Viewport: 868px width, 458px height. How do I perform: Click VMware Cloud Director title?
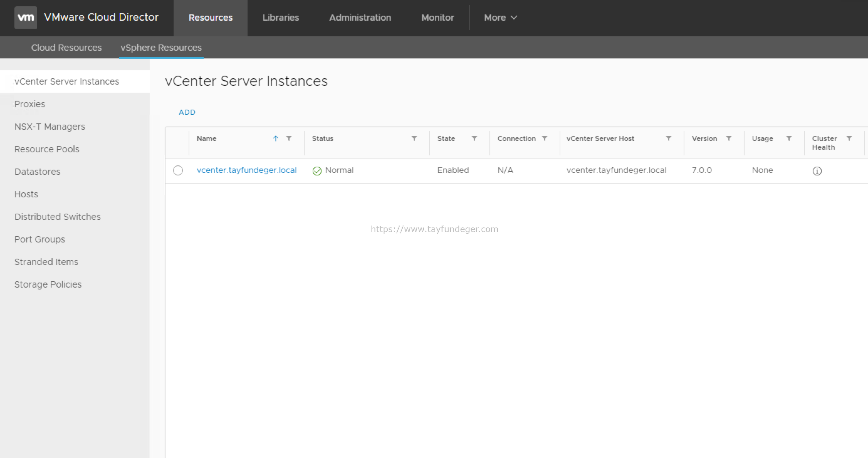pyautogui.click(x=101, y=17)
